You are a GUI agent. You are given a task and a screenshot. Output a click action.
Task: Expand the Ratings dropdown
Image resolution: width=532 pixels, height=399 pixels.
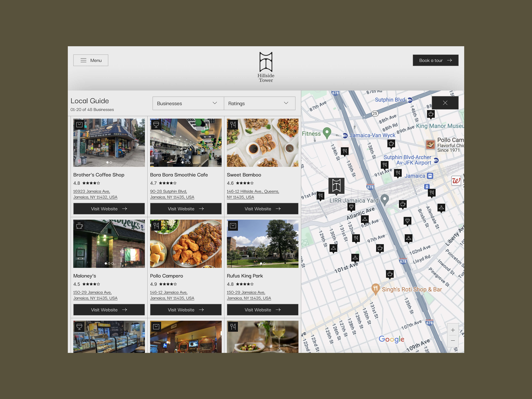pyautogui.click(x=260, y=103)
